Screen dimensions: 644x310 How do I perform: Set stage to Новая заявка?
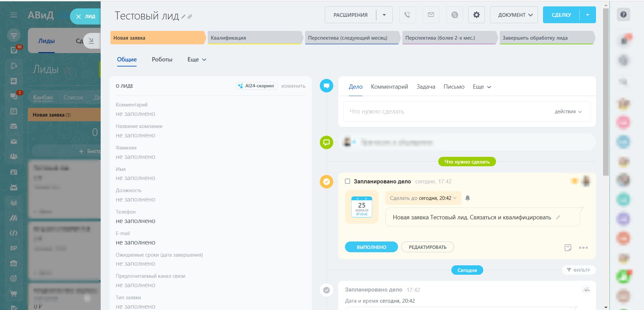tap(158, 38)
